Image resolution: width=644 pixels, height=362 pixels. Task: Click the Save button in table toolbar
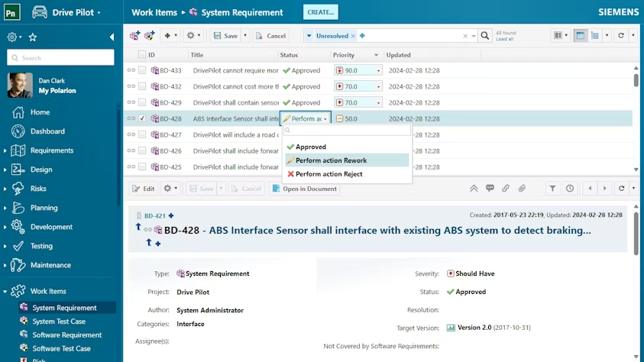[226, 36]
